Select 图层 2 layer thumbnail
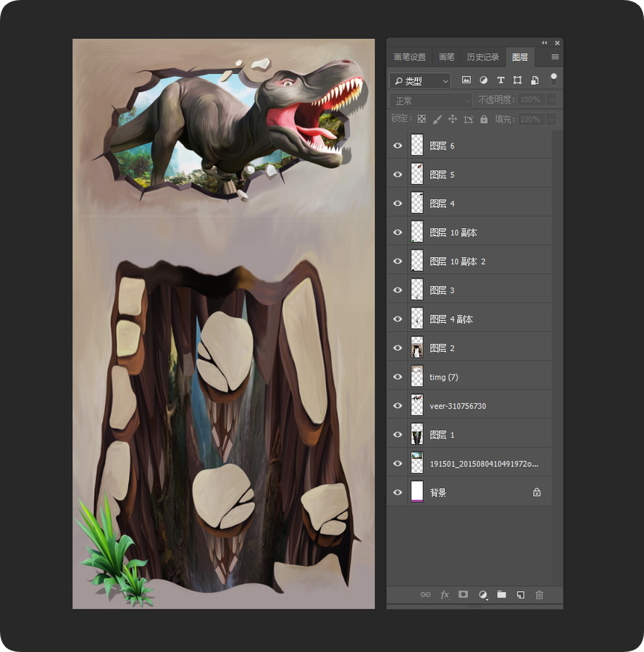This screenshot has height=652, width=644. click(417, 347)
